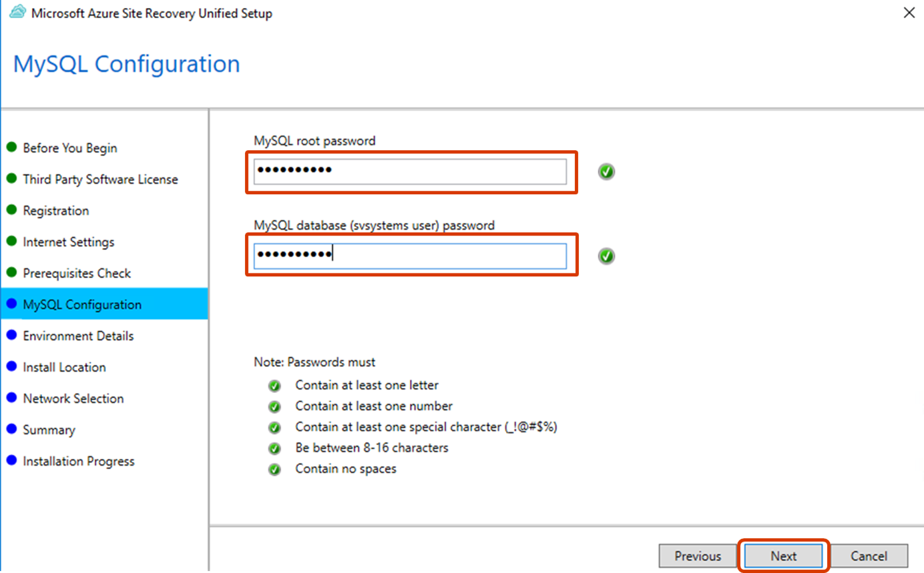924x573 pixels.
Task: Go back with the Previous button
Action: (x=698, y=556)
